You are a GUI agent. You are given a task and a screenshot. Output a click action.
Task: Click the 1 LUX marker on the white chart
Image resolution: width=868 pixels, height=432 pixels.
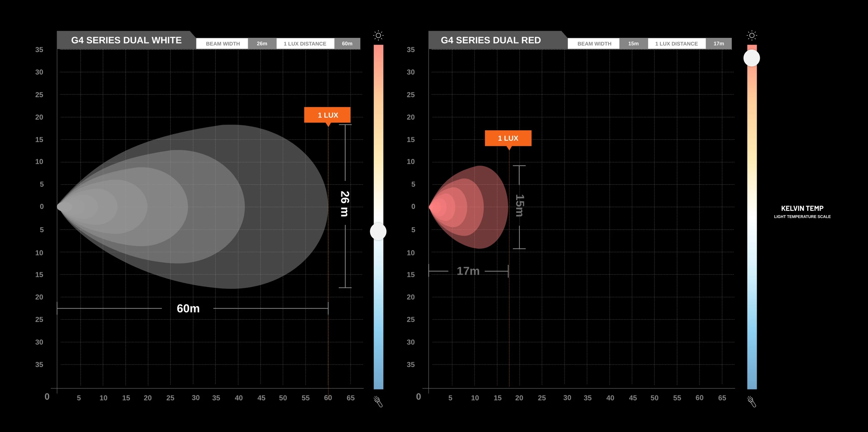(x=327, y=115)
